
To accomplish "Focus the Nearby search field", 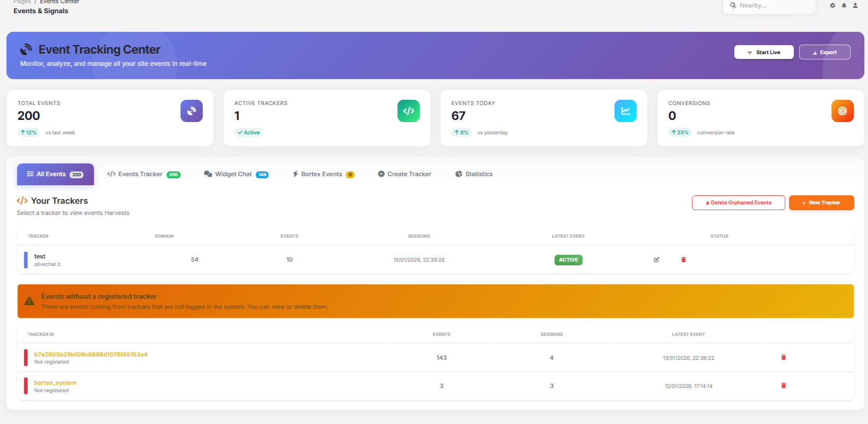I will tap(772, 5).
